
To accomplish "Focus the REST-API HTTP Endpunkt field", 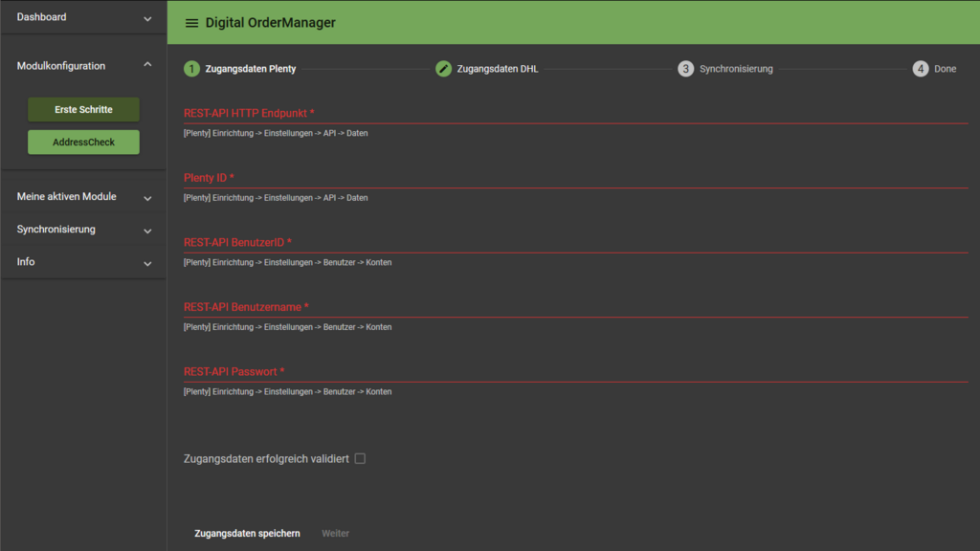I will point(574,113).
